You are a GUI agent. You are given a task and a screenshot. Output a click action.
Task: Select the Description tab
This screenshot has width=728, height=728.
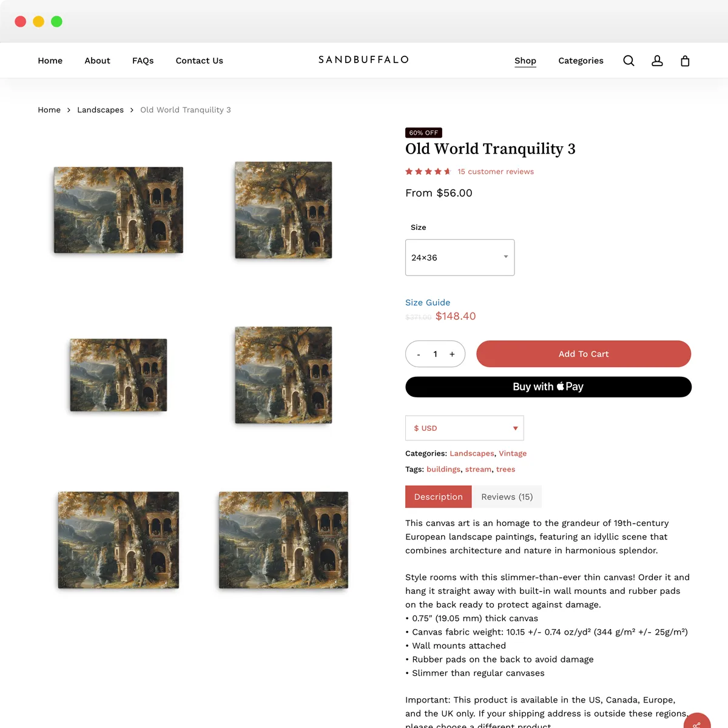pos(439,497)
